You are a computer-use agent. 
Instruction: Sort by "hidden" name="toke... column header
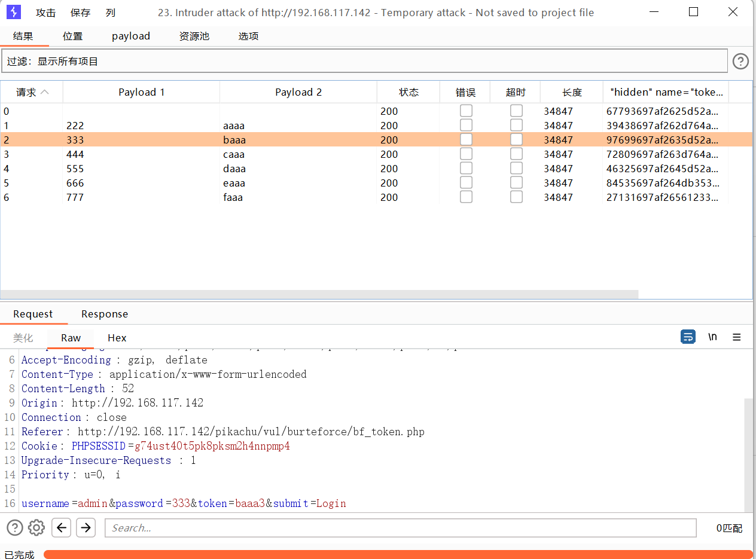pos(666,92)
